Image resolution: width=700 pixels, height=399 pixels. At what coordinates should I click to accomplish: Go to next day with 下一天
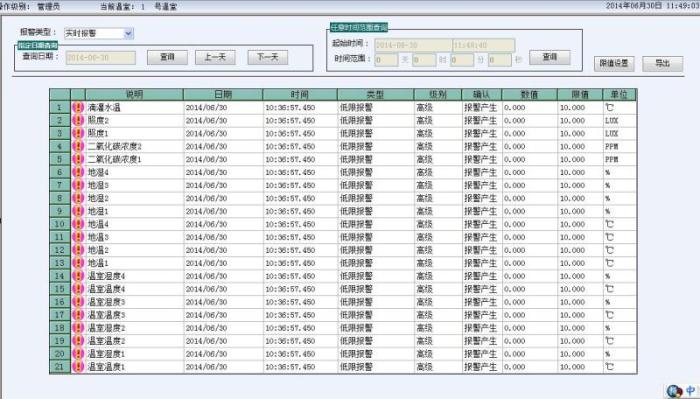click(268, 57)
